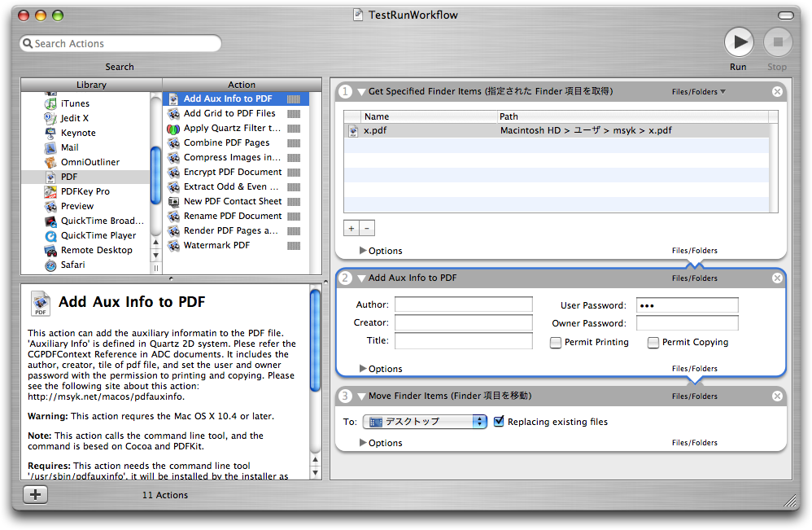Expand Options under Add Aux Info
This screenshot has width=812, height=530.
(363, 369)
